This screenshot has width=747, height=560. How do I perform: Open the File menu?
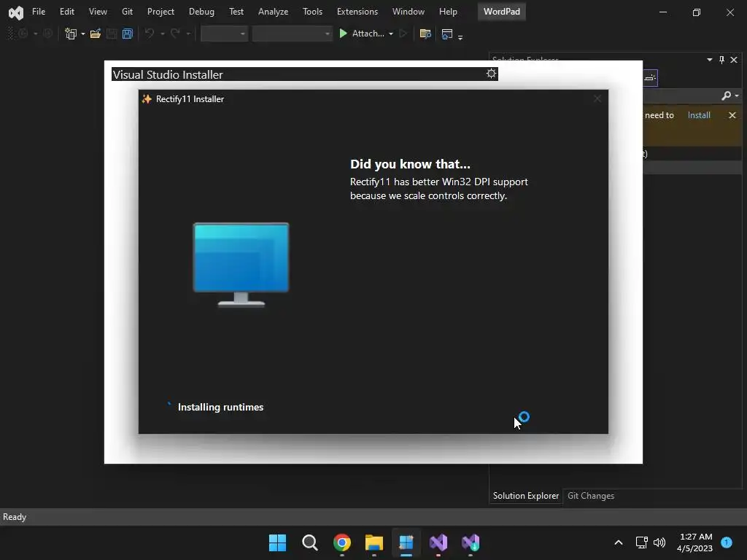(39, 12)
